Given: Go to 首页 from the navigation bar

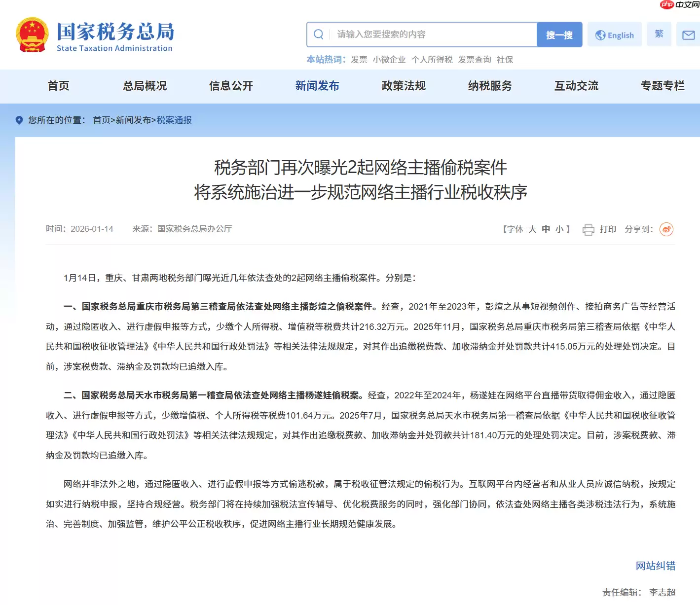Looking at the screenshot, I should tap(58, 86).
